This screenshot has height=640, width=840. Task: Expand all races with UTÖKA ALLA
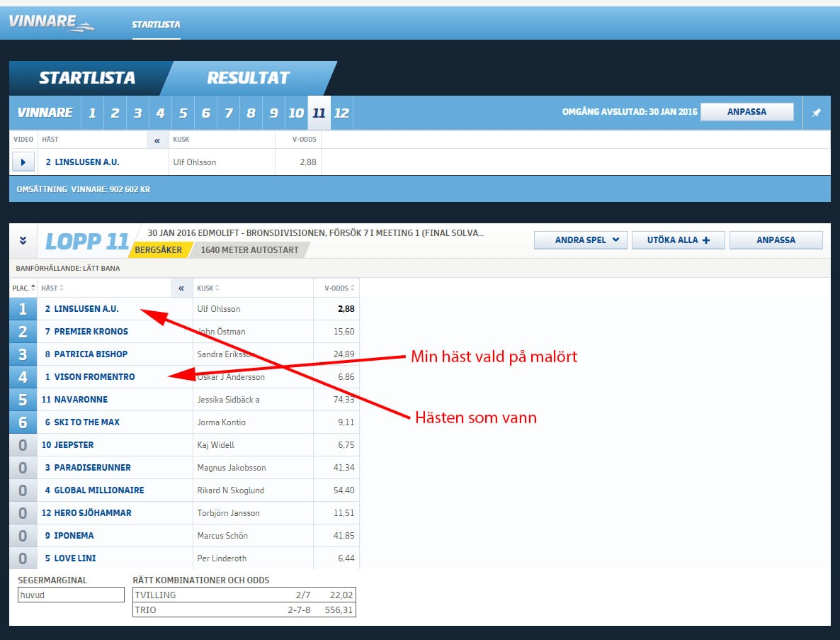pos(677,240)
